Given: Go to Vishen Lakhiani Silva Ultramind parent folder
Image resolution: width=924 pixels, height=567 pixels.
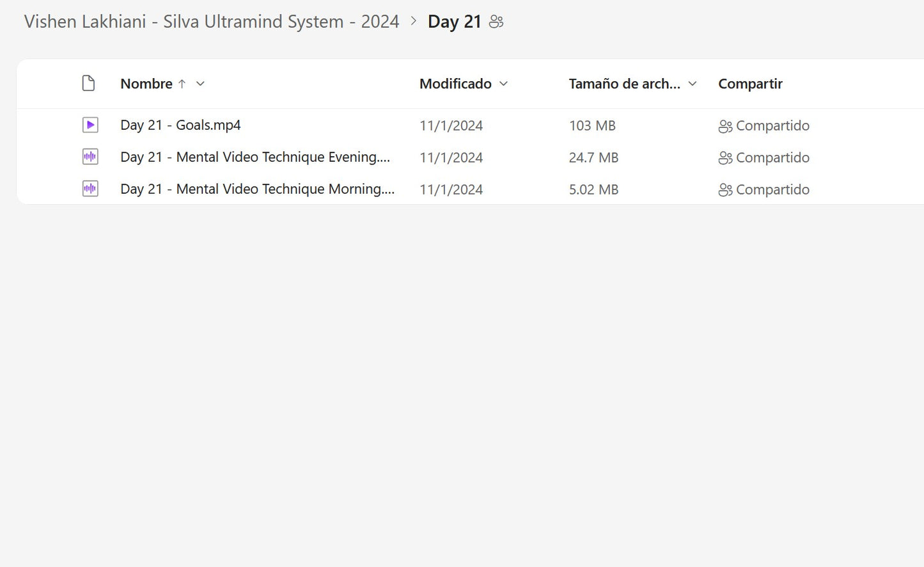Looking at the screenshot, I should (x=211, y=22).
